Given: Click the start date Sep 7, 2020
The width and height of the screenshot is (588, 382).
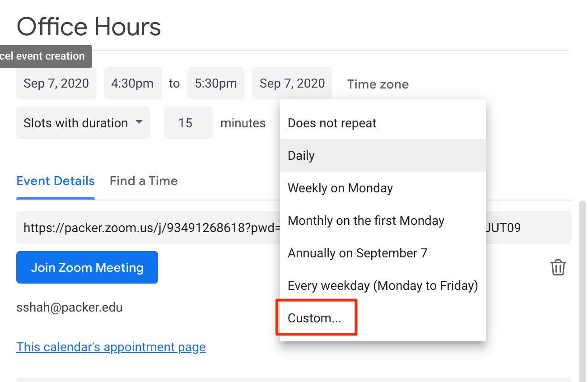Looking at the screenshot, I should click(x=56, y=84).
